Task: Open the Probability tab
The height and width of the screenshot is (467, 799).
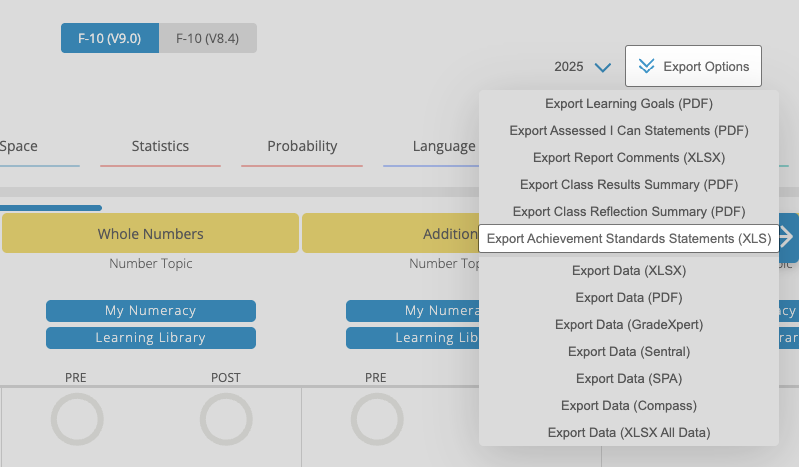Action: tap(302, 146)
